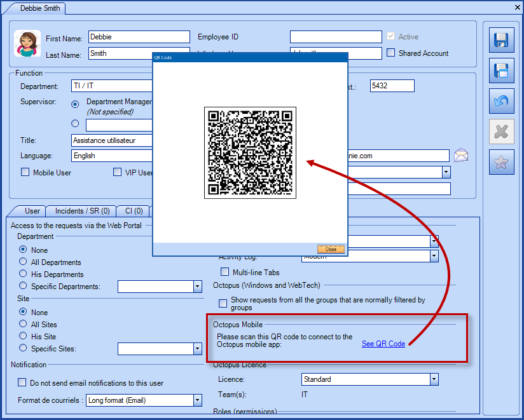Enable Multi-line Tabs checkbox
Image resolution: width=524 pixels, height=420 pixels.
225,271
